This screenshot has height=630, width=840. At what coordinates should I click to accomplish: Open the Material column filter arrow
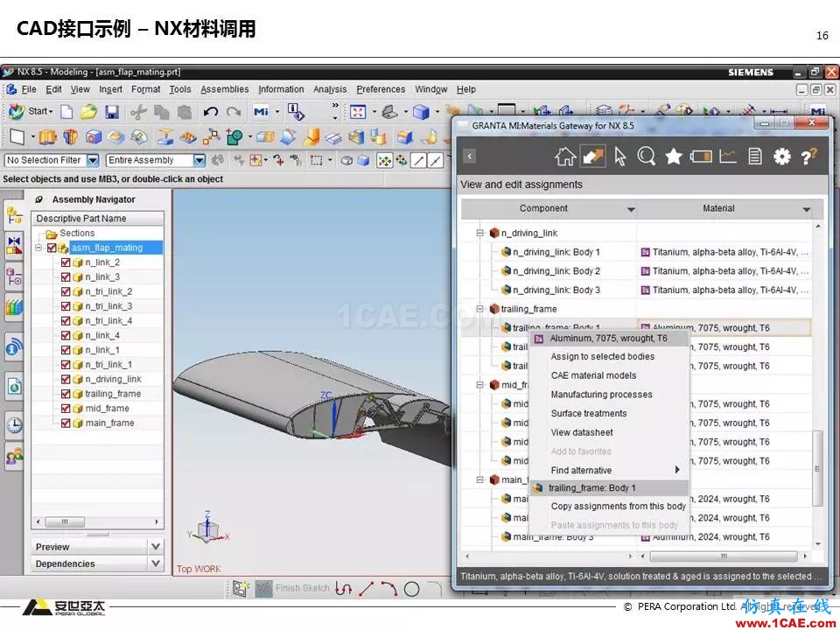click(x=807, y=209)
